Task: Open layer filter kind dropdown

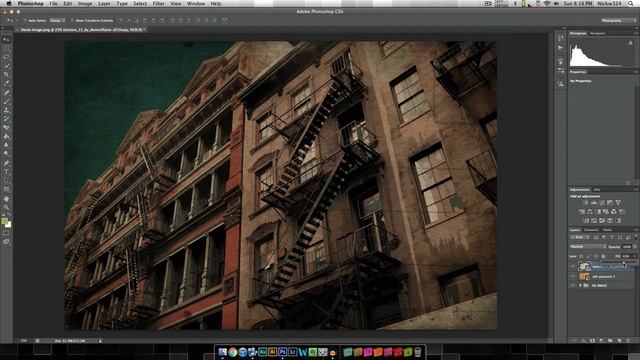Action: point(579,237)
